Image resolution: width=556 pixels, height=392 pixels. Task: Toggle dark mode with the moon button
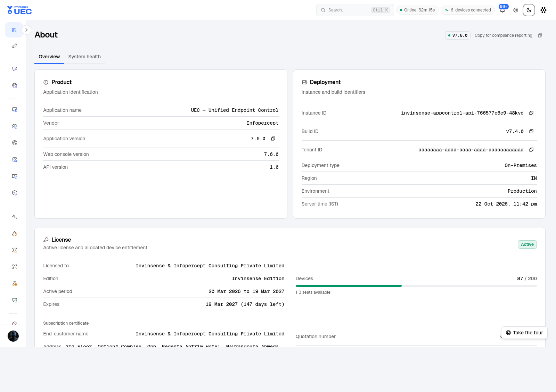[529, 10]
